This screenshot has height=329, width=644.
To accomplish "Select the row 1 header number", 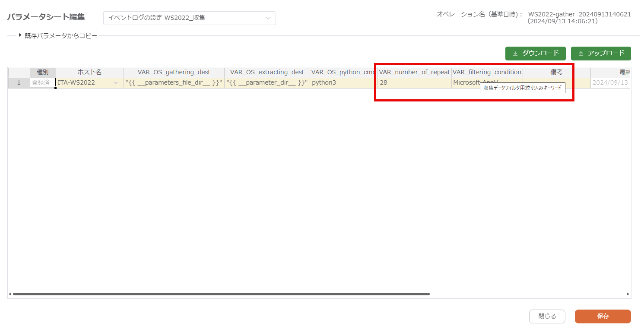I will (19, 82).
